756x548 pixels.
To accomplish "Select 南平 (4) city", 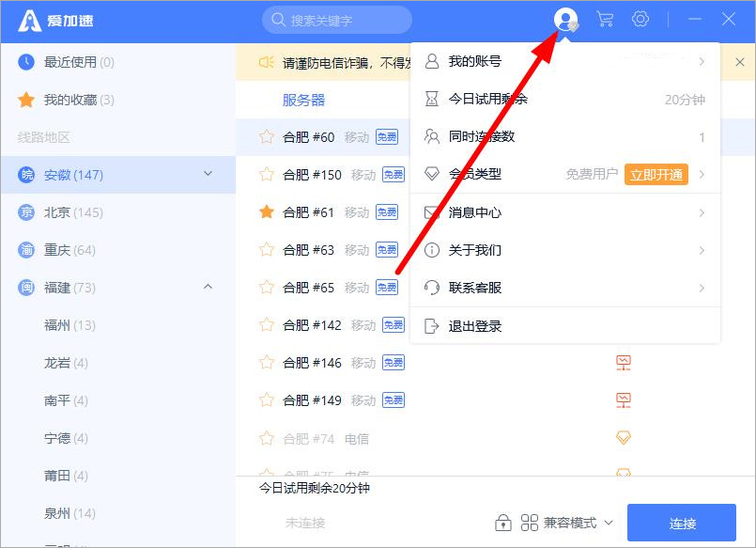I will (x=118, y=400).
